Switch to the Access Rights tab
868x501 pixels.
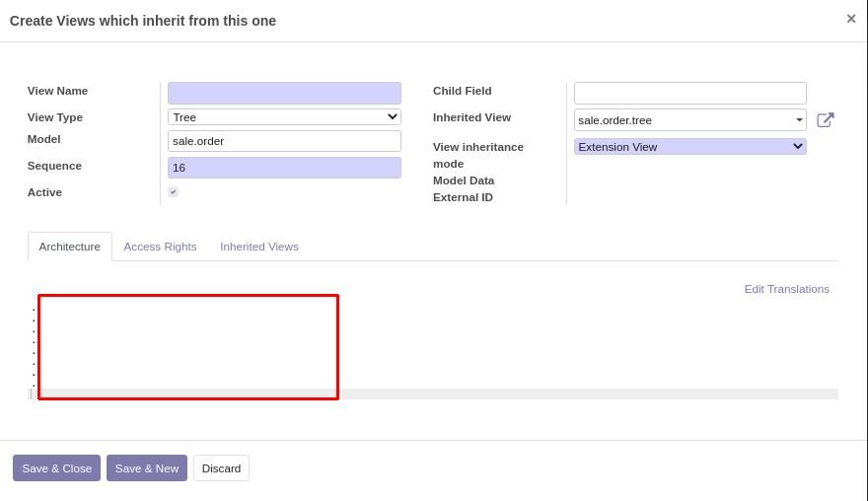pos(160,247)
